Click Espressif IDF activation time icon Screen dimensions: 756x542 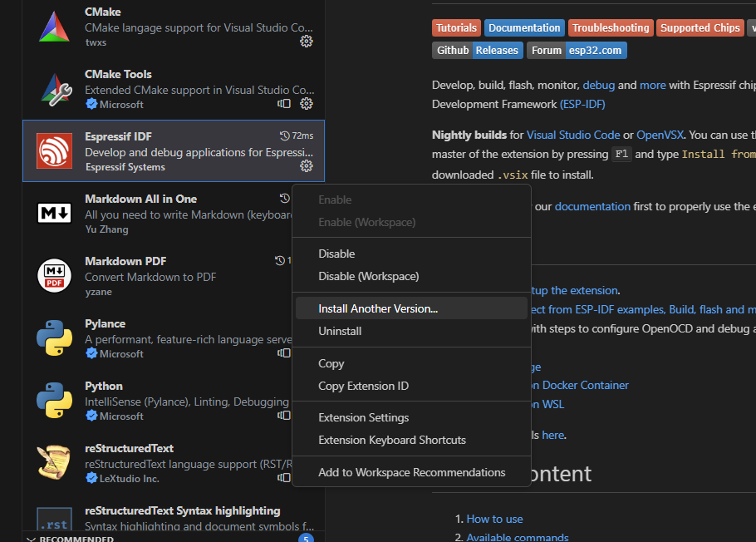[284, 135]
